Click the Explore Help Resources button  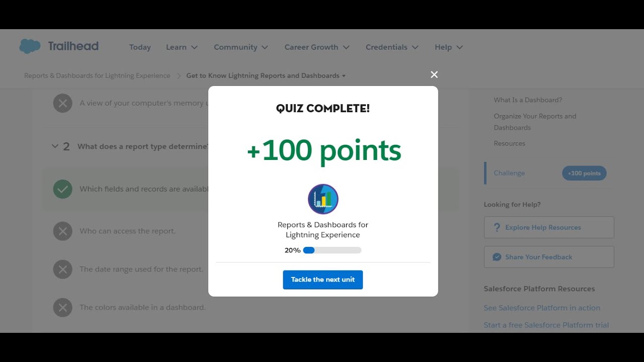549,227
